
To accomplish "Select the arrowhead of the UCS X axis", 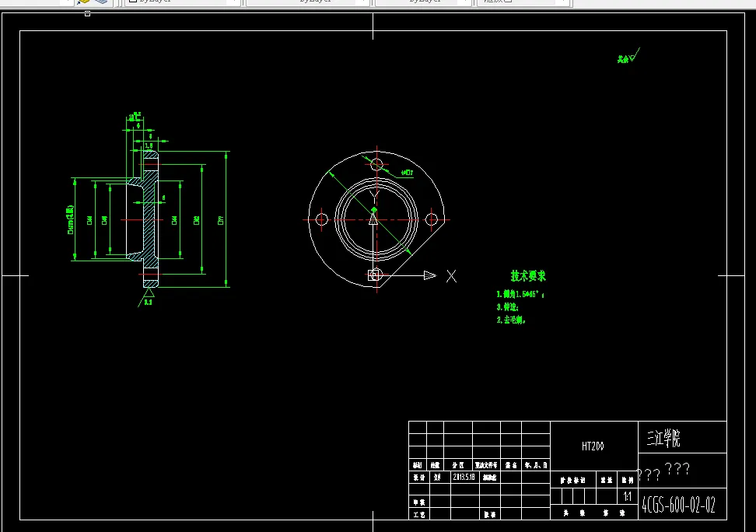I will [429, 275].
